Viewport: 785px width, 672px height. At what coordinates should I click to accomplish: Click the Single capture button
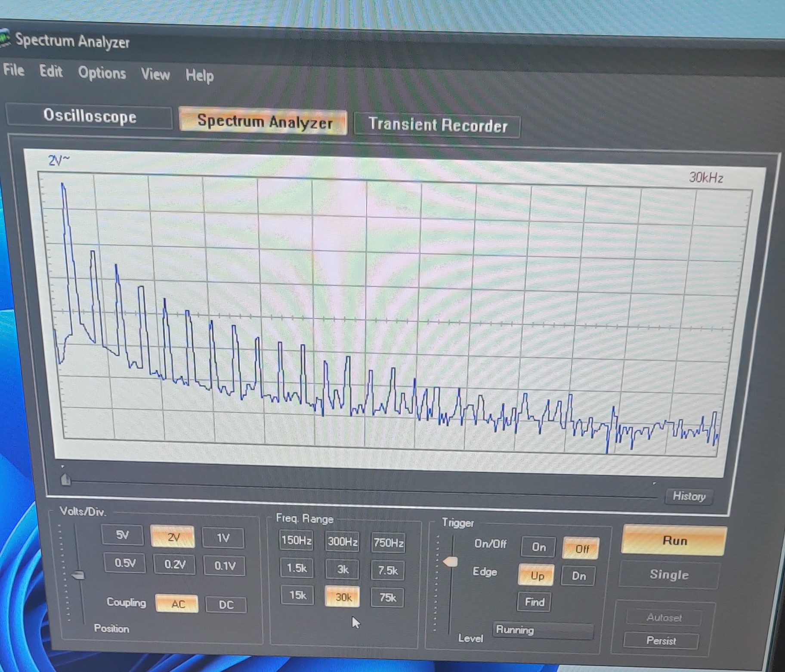[669, 575]
